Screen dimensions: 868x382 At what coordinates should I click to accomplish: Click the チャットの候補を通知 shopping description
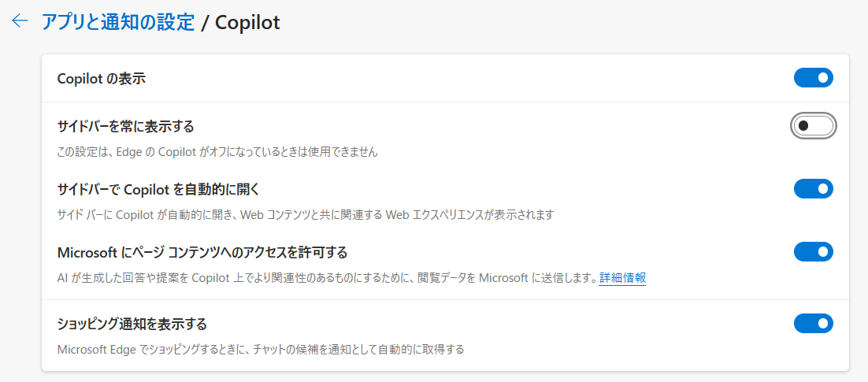pos(261,350)
